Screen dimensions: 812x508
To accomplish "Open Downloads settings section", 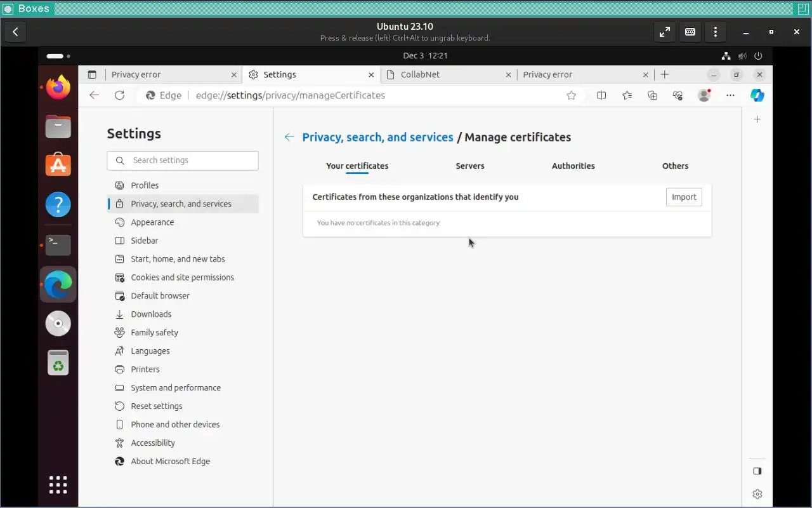I will pyautogui.click(x=183, y=314).
